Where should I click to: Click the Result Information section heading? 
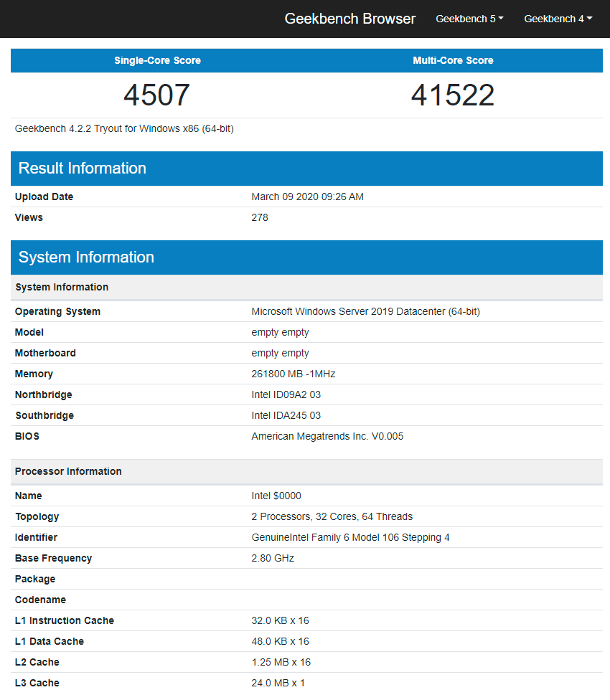pyautogui.click(x=82, y=169)
